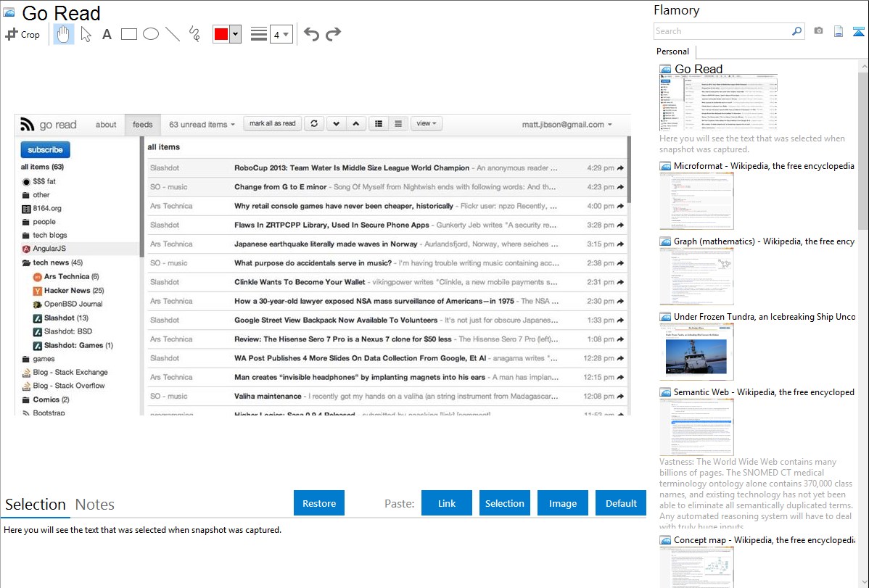Click the Clinkle Wants To Become Your Wallet headline
Viewport: 869px width, 588px height.
[300, 282]
